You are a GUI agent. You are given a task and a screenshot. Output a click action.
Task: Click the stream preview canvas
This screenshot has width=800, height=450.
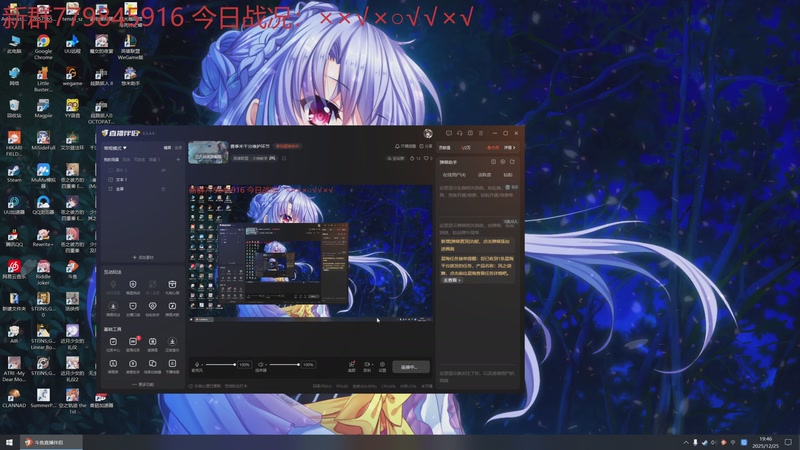(x=311, y=253)
